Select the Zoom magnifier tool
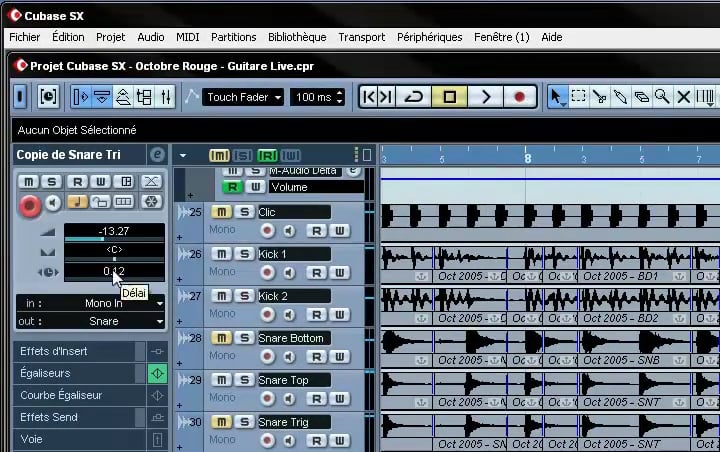This screenshot has height=452, width=720. (662, 97)
